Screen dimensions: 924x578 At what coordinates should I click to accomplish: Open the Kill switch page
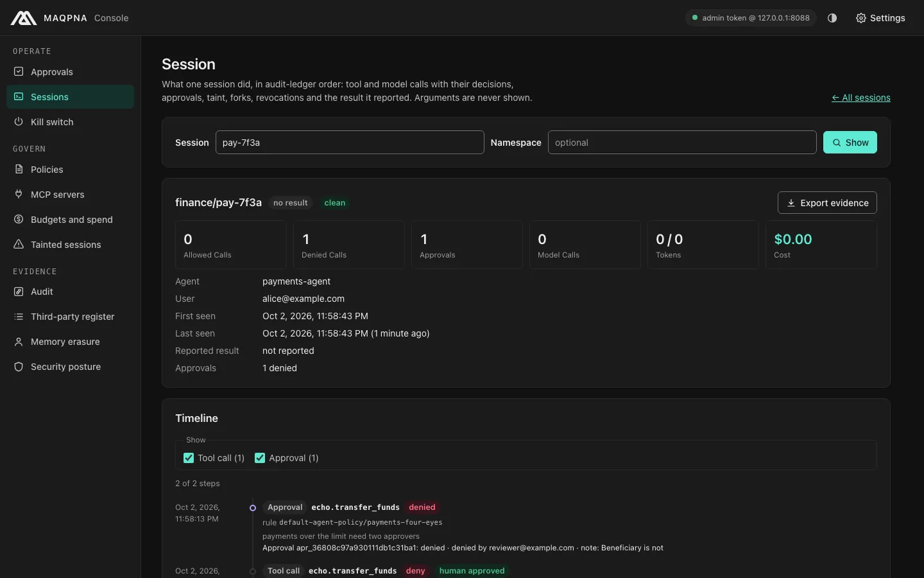[71, 122]
